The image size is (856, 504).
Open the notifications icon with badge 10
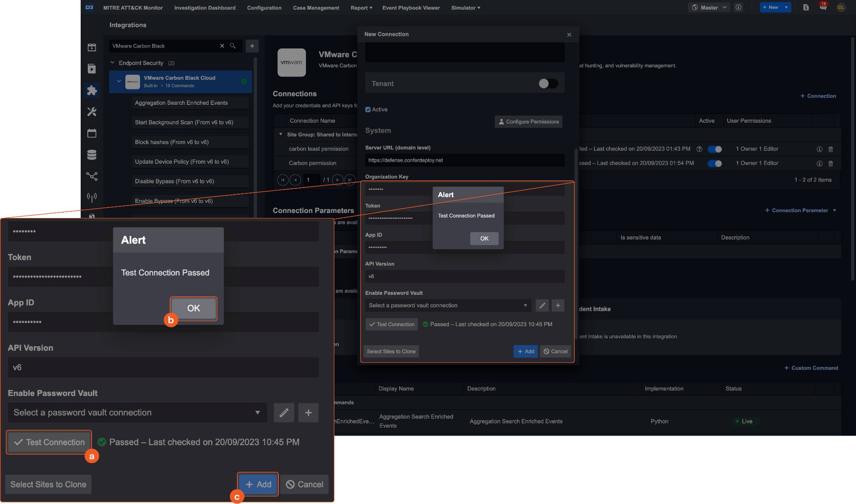pos(823,7)
